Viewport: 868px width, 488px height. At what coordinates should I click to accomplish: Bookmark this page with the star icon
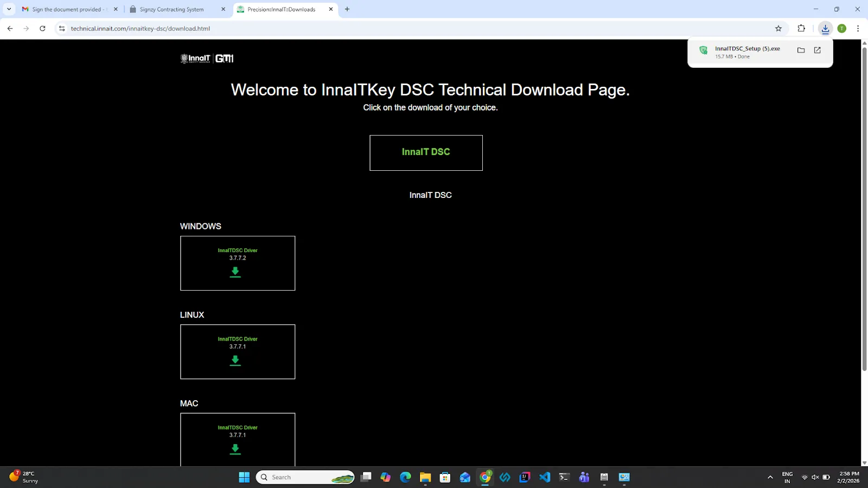pos(778,29)
